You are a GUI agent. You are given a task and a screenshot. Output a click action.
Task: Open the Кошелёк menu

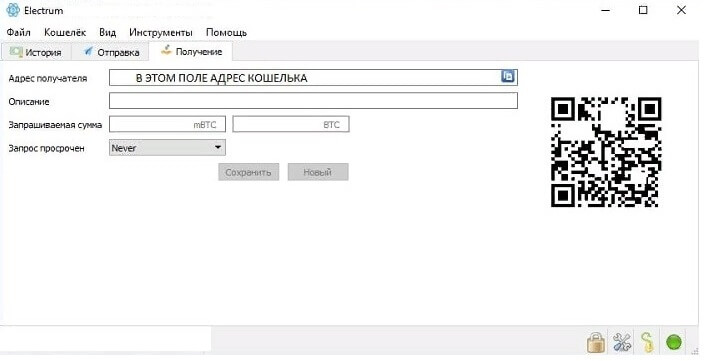tap(65, 32)
